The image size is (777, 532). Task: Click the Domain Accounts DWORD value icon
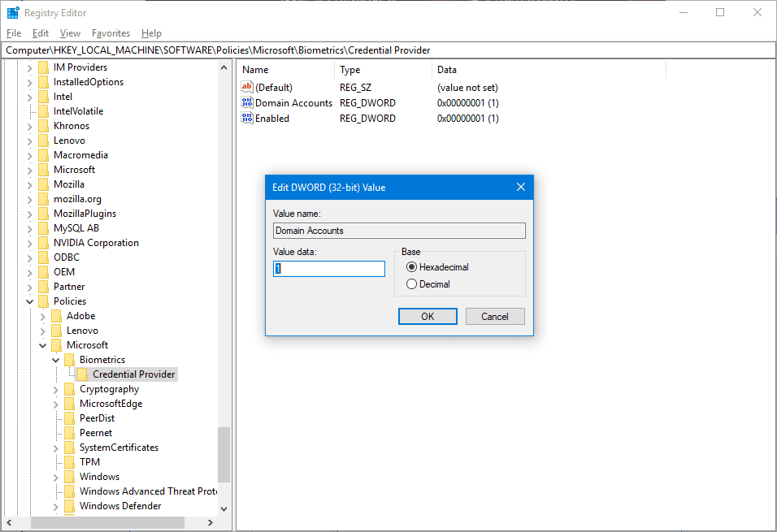point(247,102)
